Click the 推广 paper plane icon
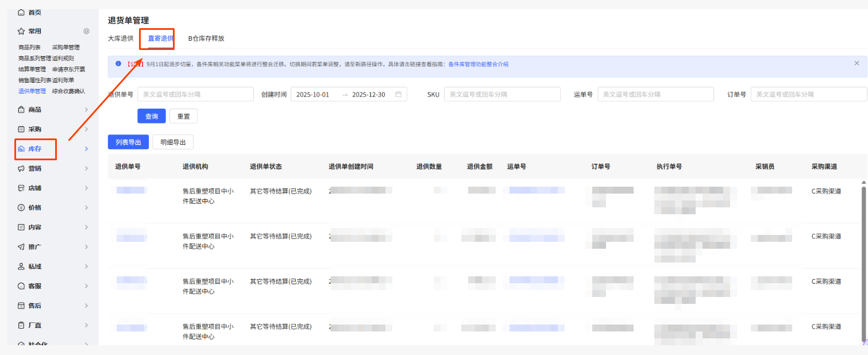This screenshot has width=868, height=355. pos(21,246)
